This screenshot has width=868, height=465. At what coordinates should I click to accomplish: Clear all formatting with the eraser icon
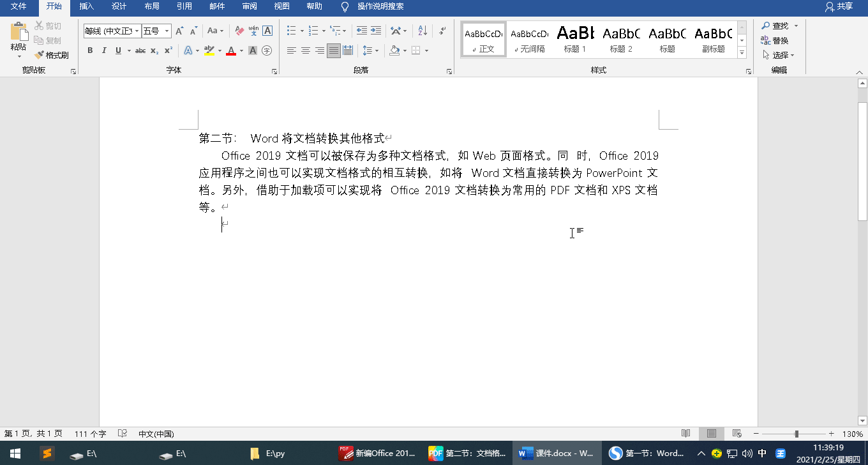[239, 31]
